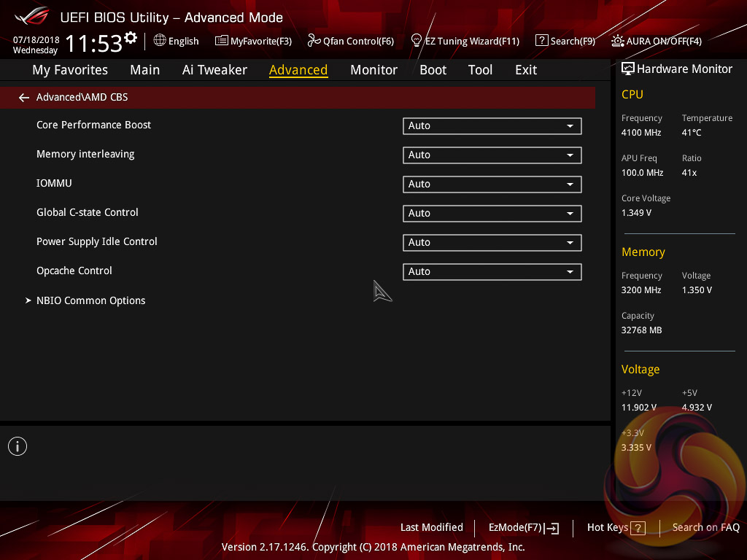Click the info circle icon

[18, 446]
